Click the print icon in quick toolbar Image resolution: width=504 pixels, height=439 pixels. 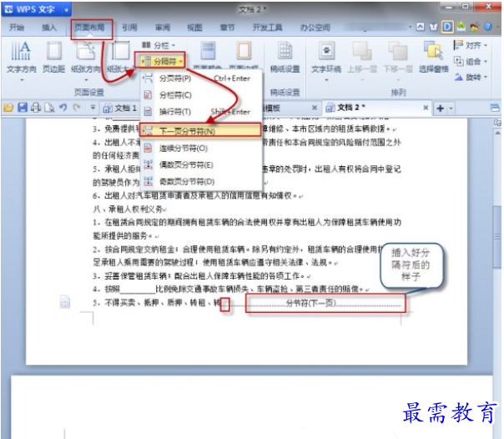pyautogui.click(x=35, y=108)
